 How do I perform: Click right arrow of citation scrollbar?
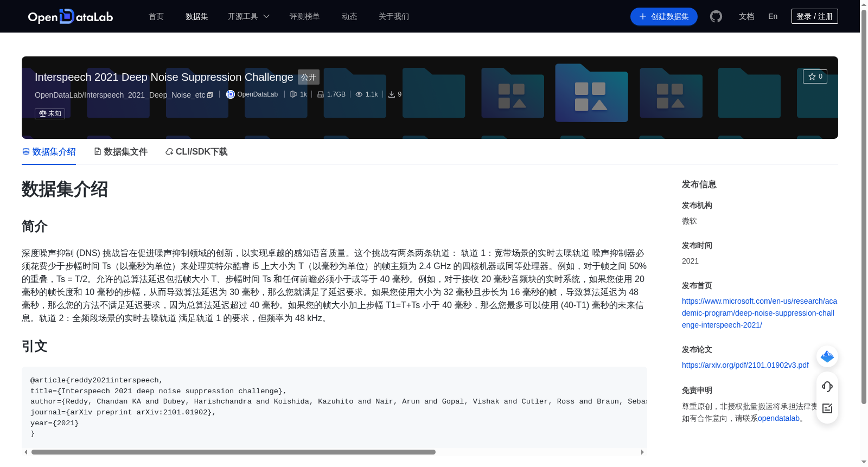(642, 452)
